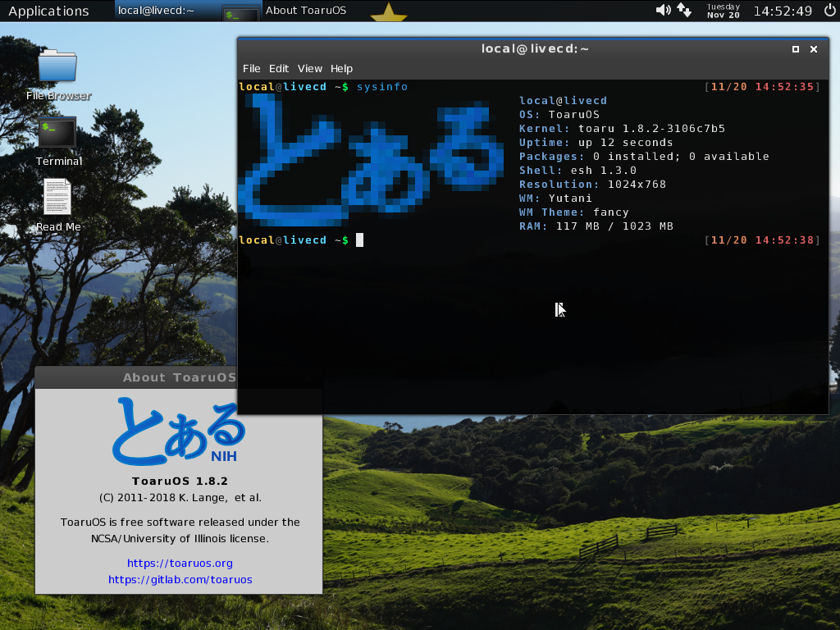Open the terminal View menu
The width and height of the screenshot is (840, 630).
pos(309,69)
